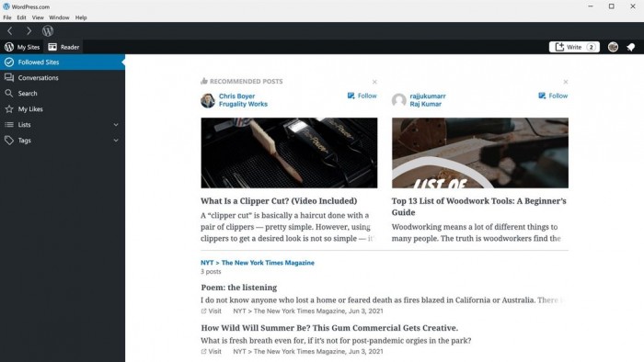Visit the Poem: the listening post
The image size is (644, 362).
(x=211, y=311)
